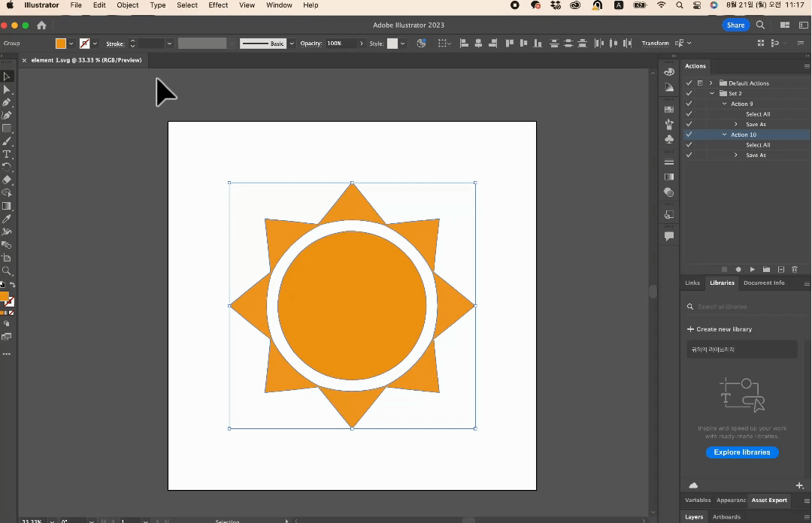Toggle the checkmark for Default Actions

[x=689, y=83]
